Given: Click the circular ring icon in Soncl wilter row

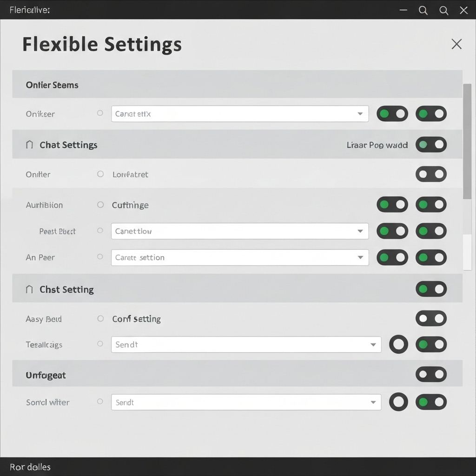Looking at the screenshot, I should 398,402.
